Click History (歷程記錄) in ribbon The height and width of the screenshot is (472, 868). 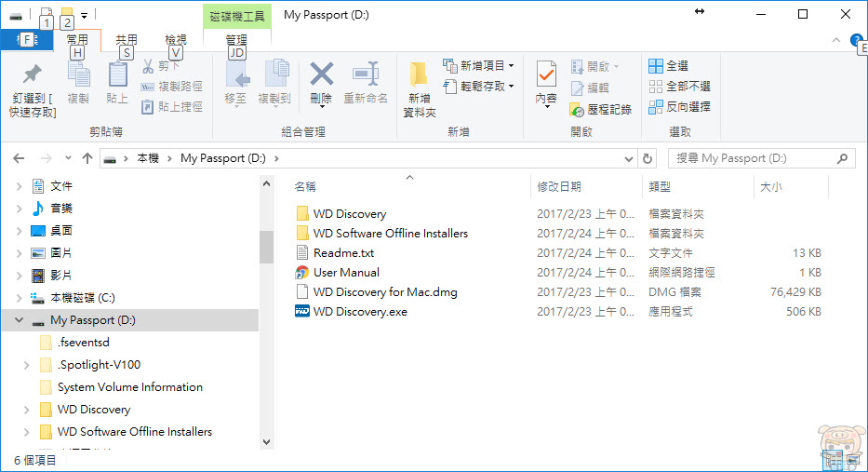pos(601,109)
